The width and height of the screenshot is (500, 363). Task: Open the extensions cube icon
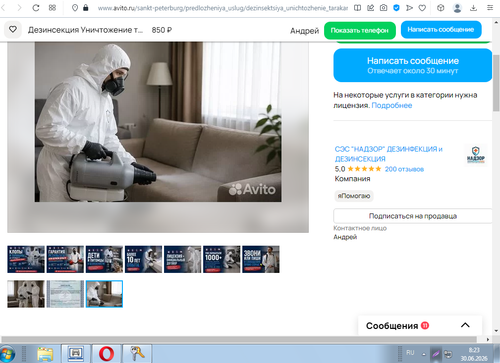click(441, 8)
